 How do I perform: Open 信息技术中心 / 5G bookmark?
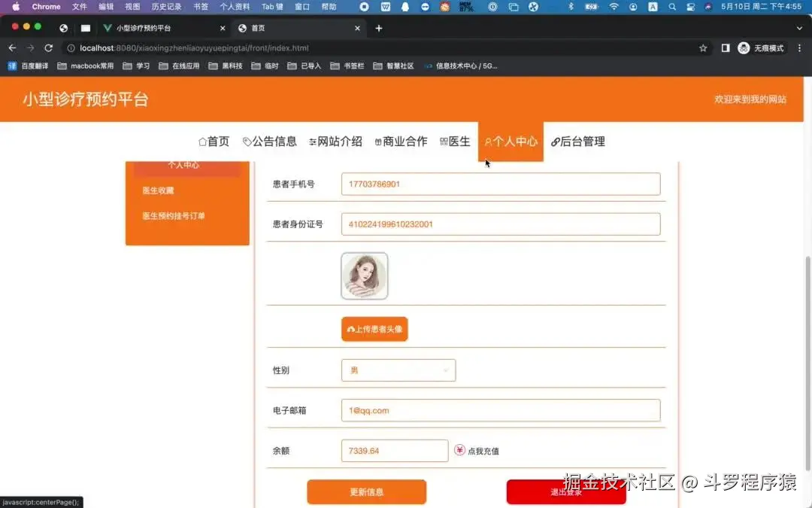point(460,66)
